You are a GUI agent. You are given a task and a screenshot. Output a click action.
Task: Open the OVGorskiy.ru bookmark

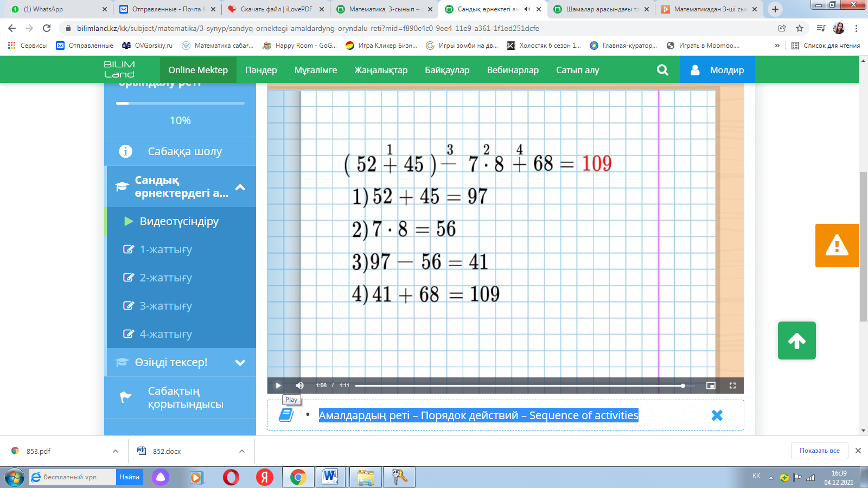tap(147, 46)
